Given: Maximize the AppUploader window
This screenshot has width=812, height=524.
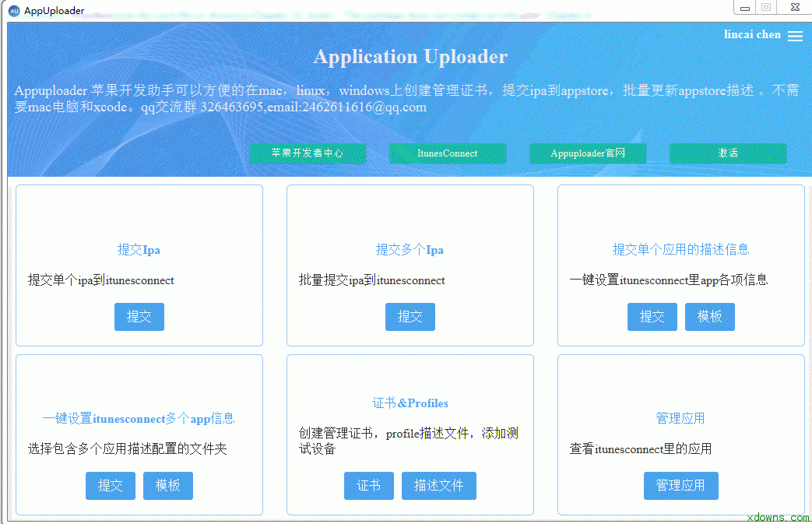Looking at the screenshot, I should point(766,7).
